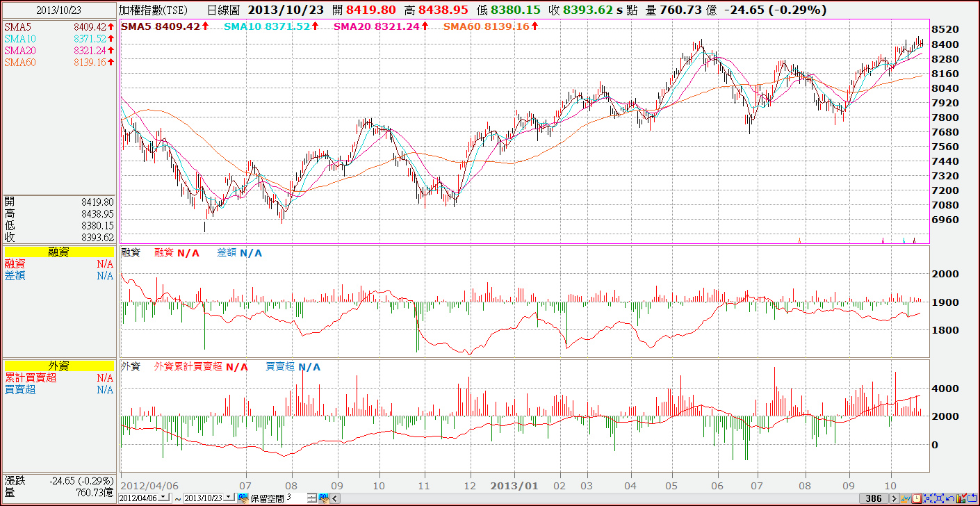Click the 買賣超 row in the left panel

tap(58, 390)
